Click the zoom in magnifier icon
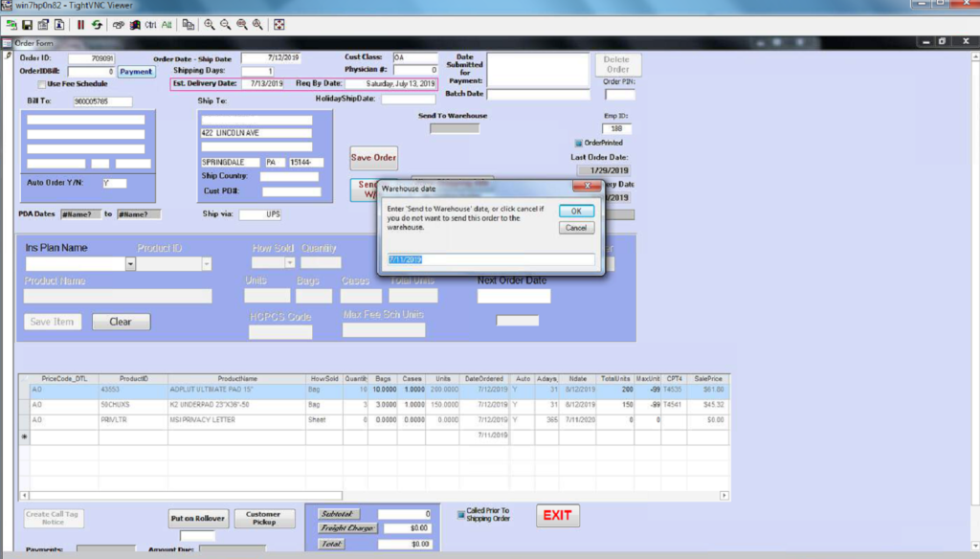This screenshot has width=980, height=559. pos(209,24)
